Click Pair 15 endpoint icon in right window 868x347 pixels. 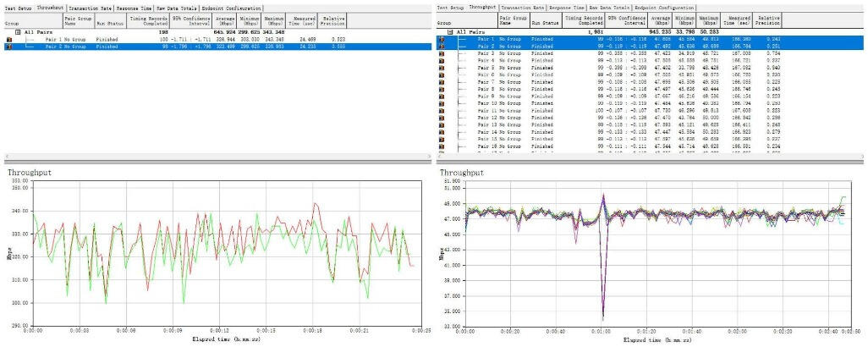(x=442, y=139)
